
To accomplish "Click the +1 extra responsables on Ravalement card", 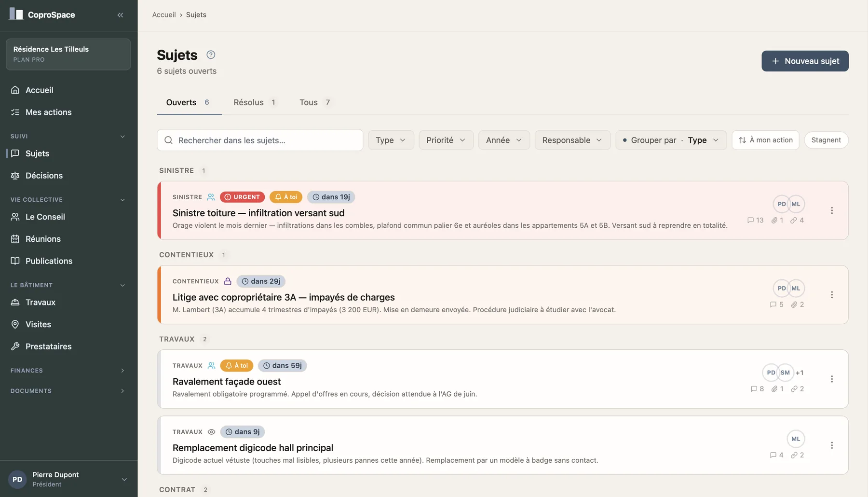I will pyautogui.click(x=800, y=373).
